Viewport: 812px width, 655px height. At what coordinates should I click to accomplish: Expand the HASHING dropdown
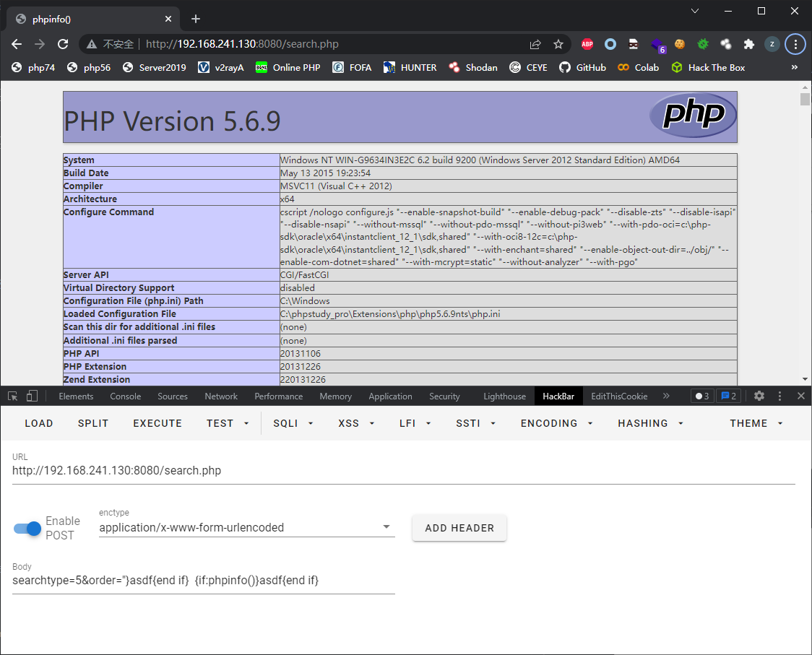coord(650,423)
